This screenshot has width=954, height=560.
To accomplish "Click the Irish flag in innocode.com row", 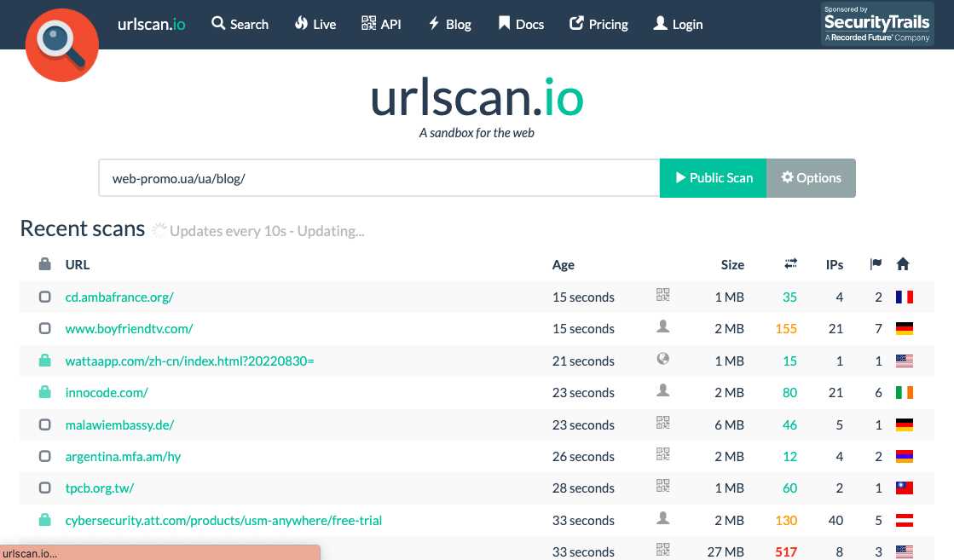I will click(x=904, y=392).
